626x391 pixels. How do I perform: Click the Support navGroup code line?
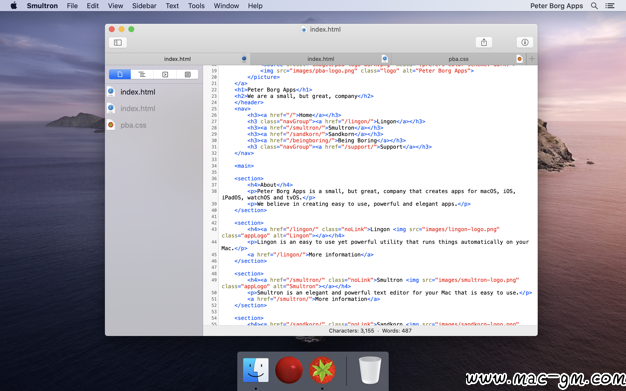click(x=339, y=147)
